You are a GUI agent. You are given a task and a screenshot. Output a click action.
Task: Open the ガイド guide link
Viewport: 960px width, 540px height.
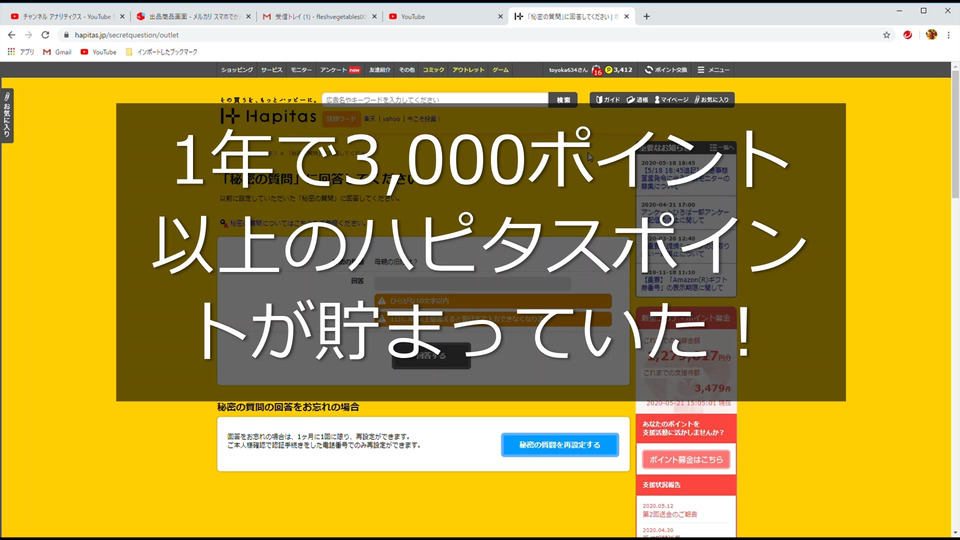(x=608, y=100)
